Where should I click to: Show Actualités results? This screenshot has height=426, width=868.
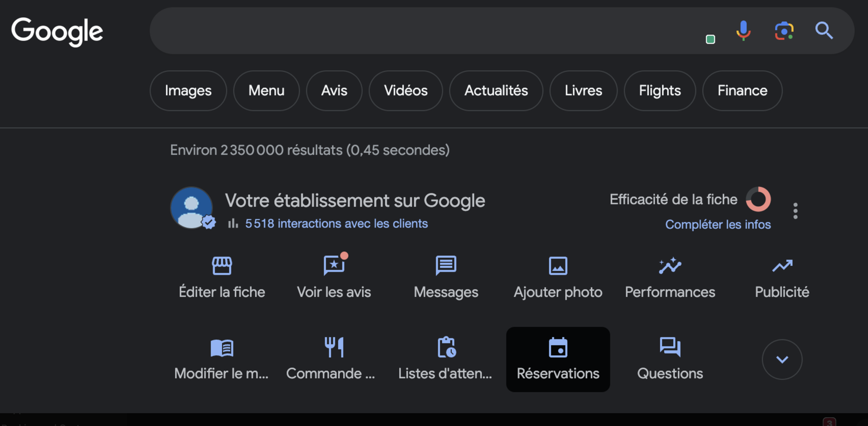pos(496,90)
